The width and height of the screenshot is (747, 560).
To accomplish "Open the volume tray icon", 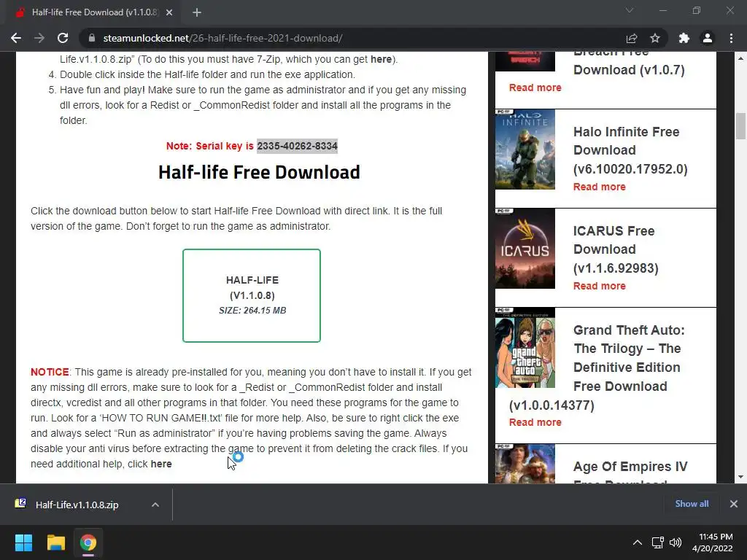I will [x=676, y=542].
